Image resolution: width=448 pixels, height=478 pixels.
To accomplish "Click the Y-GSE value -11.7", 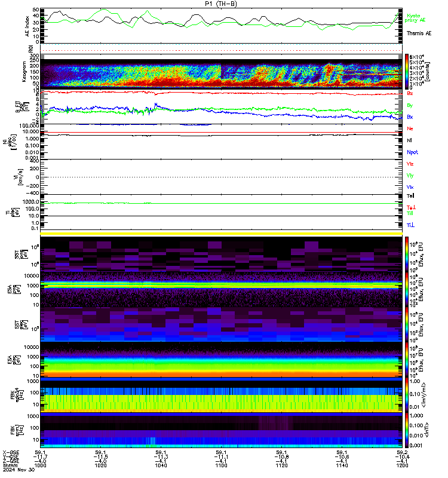I will pos(40,457).
